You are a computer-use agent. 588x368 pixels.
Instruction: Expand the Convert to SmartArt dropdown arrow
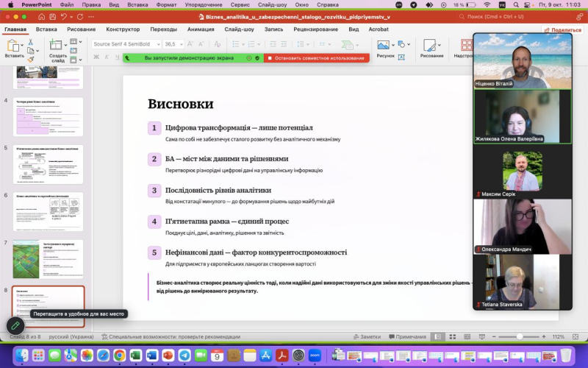pos(357,45)
